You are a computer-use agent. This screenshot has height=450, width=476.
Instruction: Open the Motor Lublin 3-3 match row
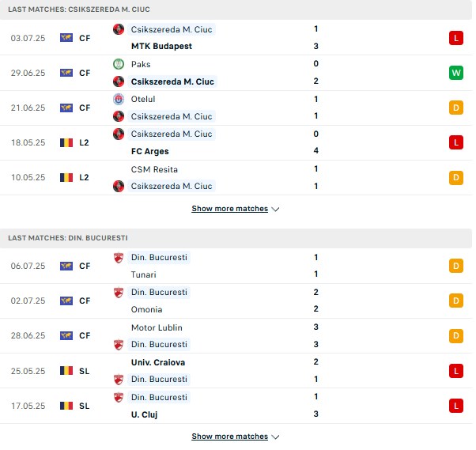click(236, 336)
